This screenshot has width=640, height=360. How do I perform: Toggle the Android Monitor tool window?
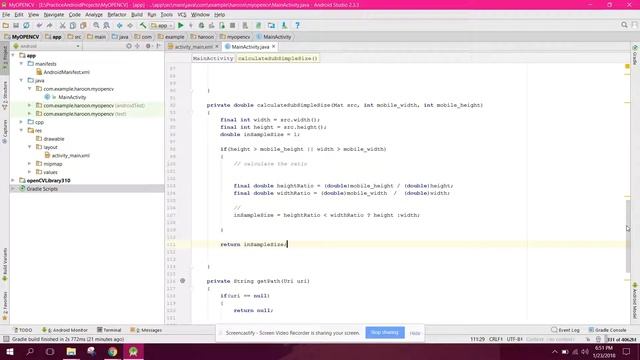coord(64,330)
